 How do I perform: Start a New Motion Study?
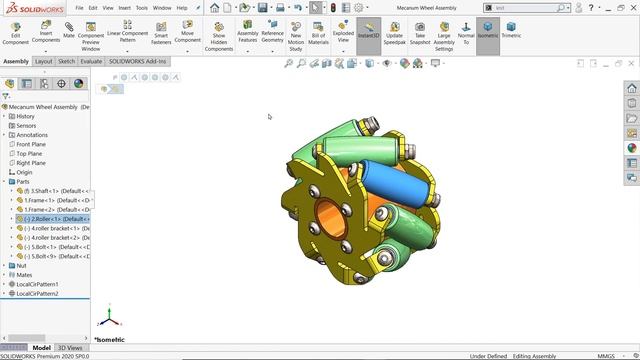click(296, 37)
